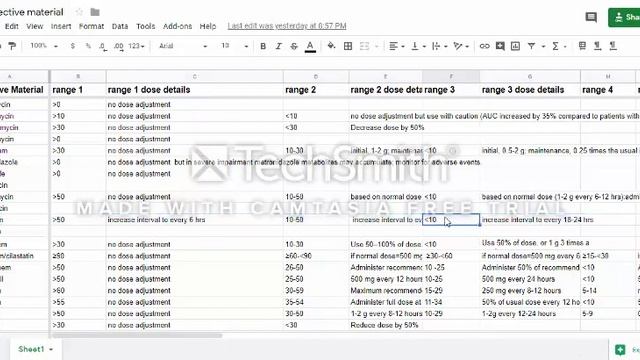The image size is (640, 360).
Task: Click the insert link icon
Action: [484, 46]
